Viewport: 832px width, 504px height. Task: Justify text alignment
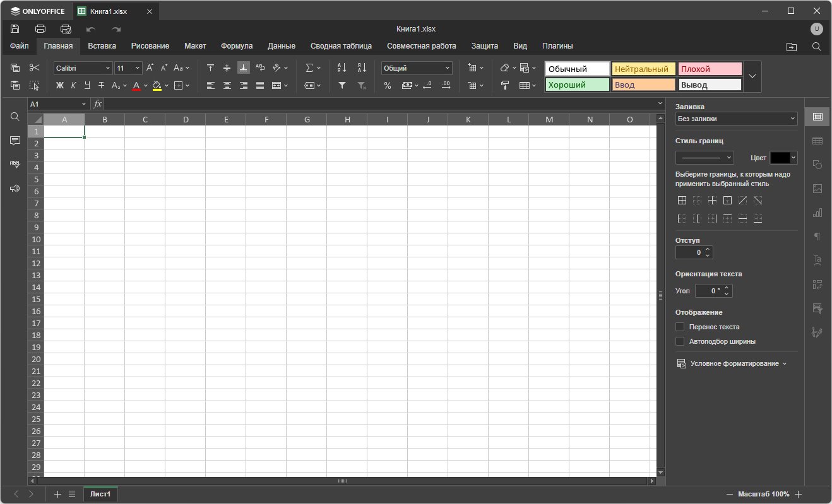[260, 85]
